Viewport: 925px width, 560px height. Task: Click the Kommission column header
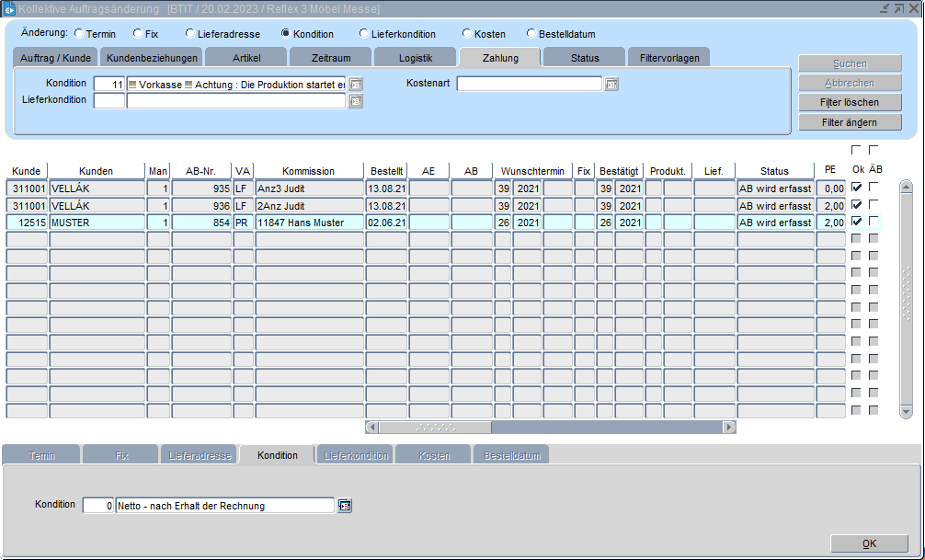point(308,171)
